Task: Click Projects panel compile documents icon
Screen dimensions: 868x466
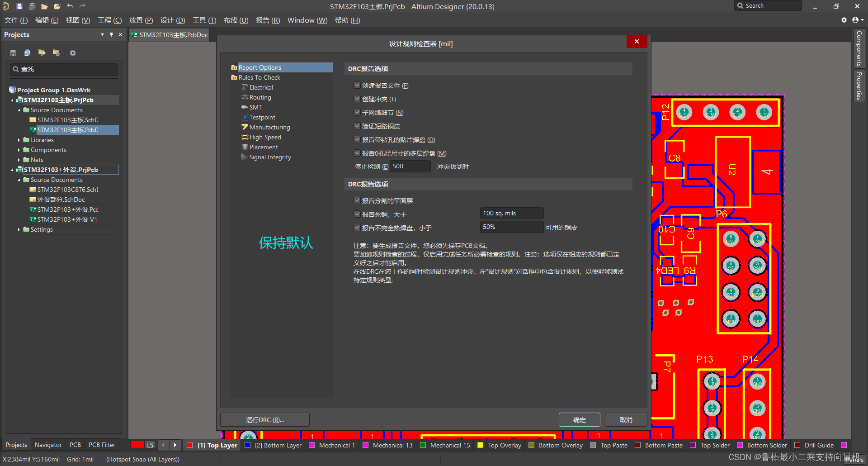Action: coord(27,53)
